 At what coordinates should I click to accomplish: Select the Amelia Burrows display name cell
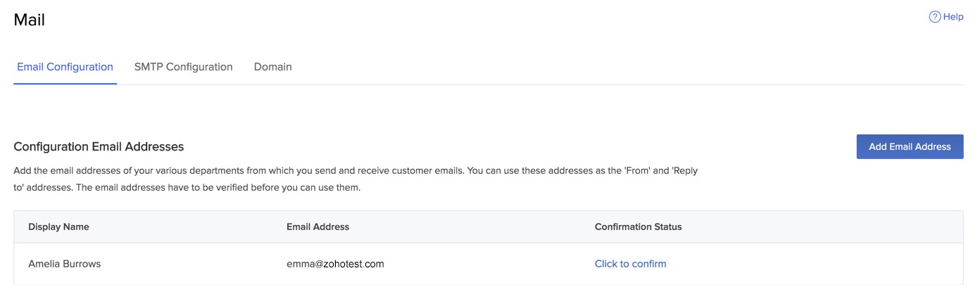(x=64, y=264)
